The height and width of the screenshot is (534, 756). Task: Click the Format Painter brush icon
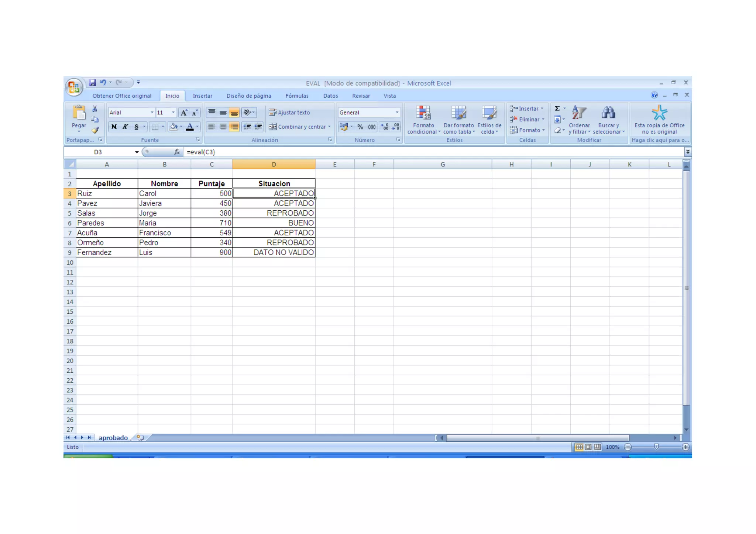click(95, 130)
